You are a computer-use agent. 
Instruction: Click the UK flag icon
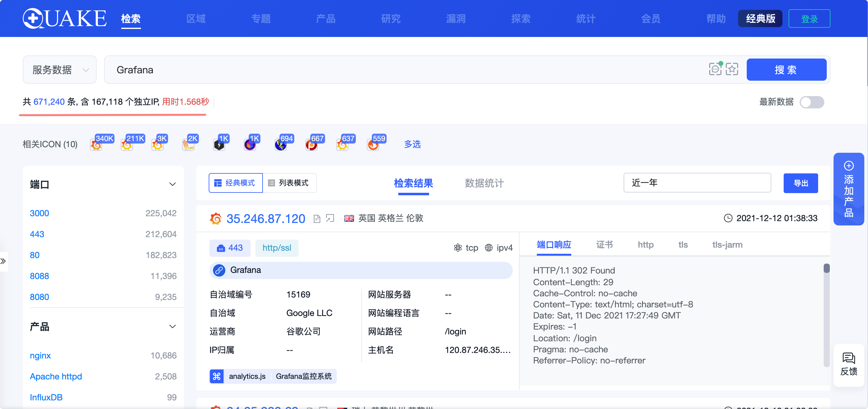(x=349, y=218)
